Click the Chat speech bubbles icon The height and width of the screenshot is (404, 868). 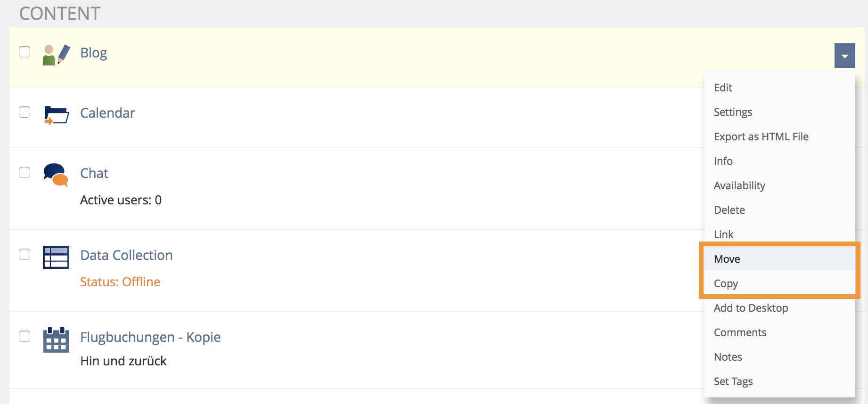[56, 175]
